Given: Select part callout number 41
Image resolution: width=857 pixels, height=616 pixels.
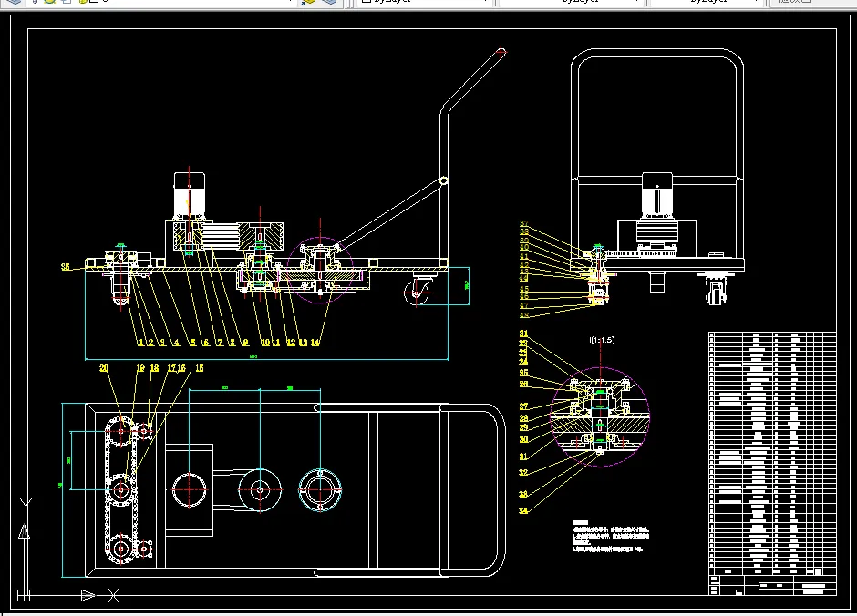Looking at the screenshot, I should coord(524,256).
